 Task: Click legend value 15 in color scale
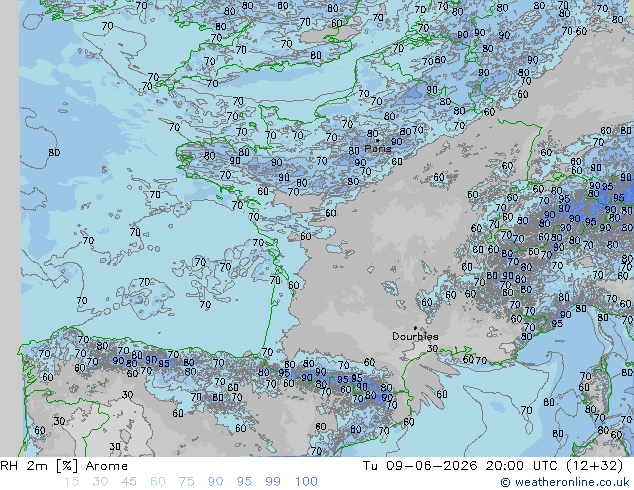71,482
